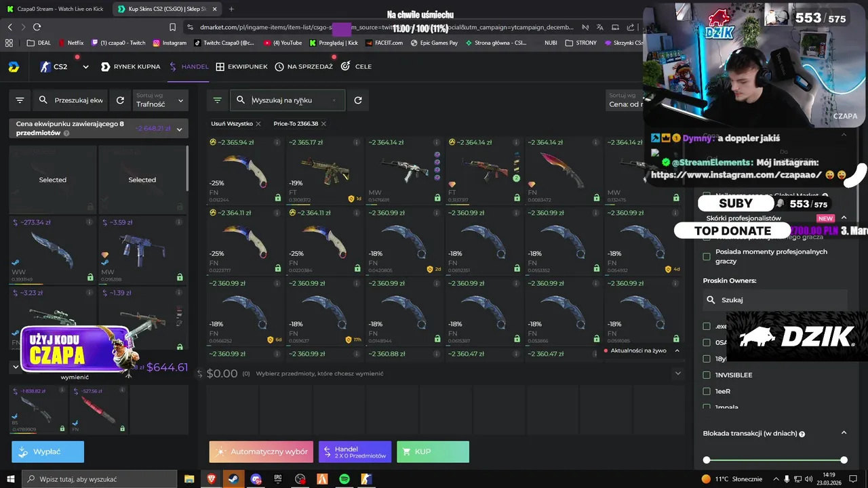Expand the Aktualności na żywo panel
Screen dimensions: 868x488
pos(676,350)
